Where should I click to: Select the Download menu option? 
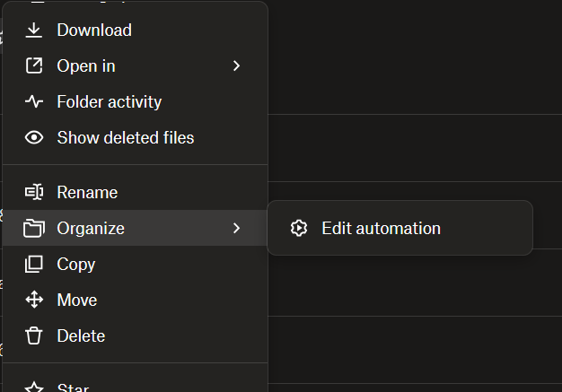tap(94, 30)
